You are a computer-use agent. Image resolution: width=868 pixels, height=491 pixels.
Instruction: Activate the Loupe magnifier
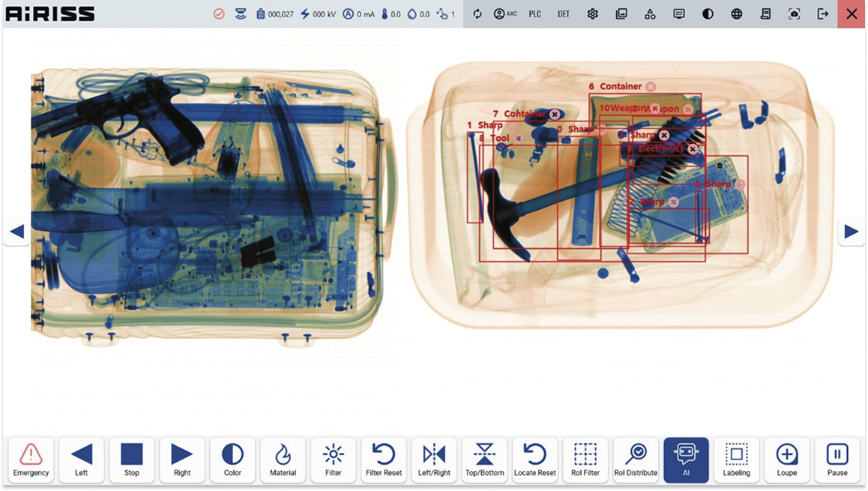point(786,460)
